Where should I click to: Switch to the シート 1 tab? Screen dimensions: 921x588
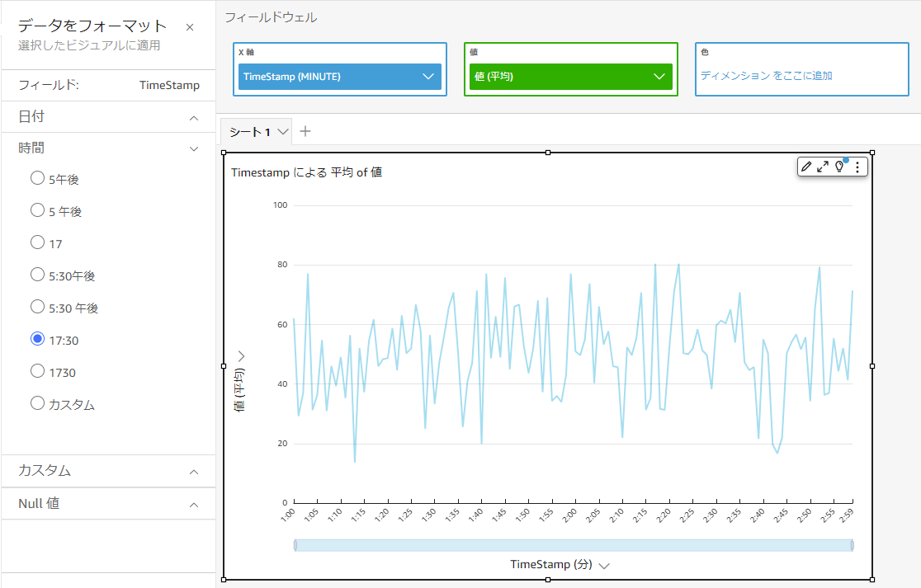(249, 132)
